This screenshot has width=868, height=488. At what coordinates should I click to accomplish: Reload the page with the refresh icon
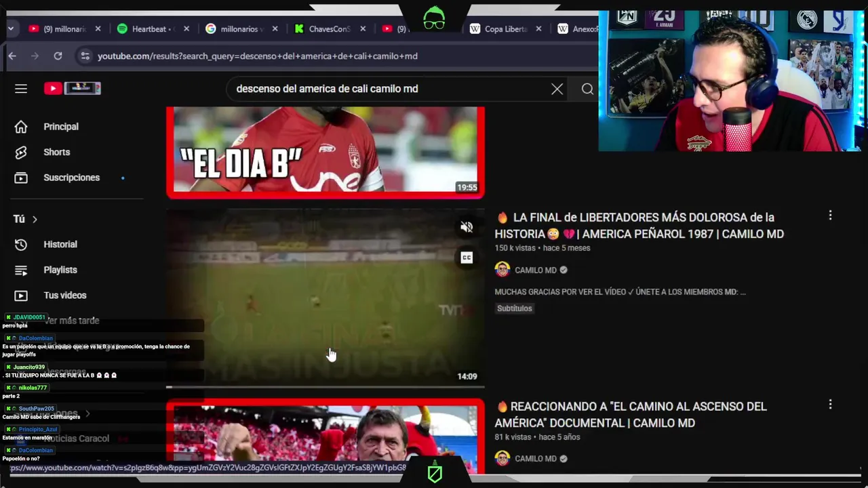coord(58,56)
